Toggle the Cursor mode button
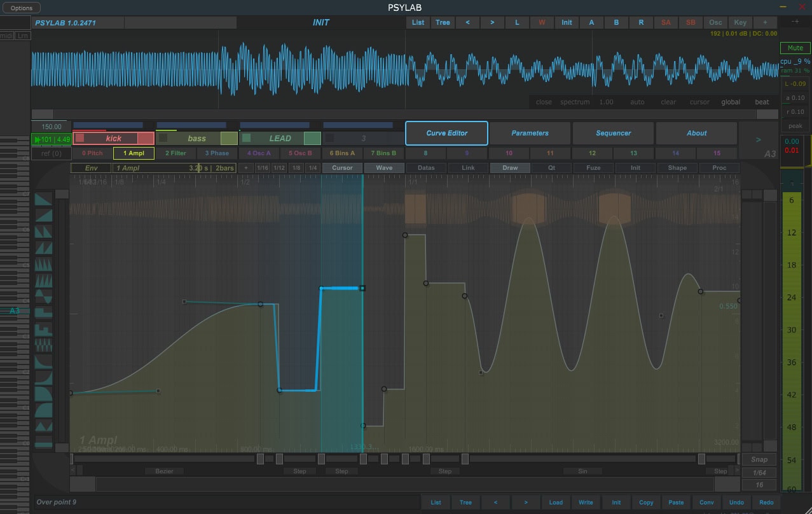812x514 pixels. pos(342,168)
